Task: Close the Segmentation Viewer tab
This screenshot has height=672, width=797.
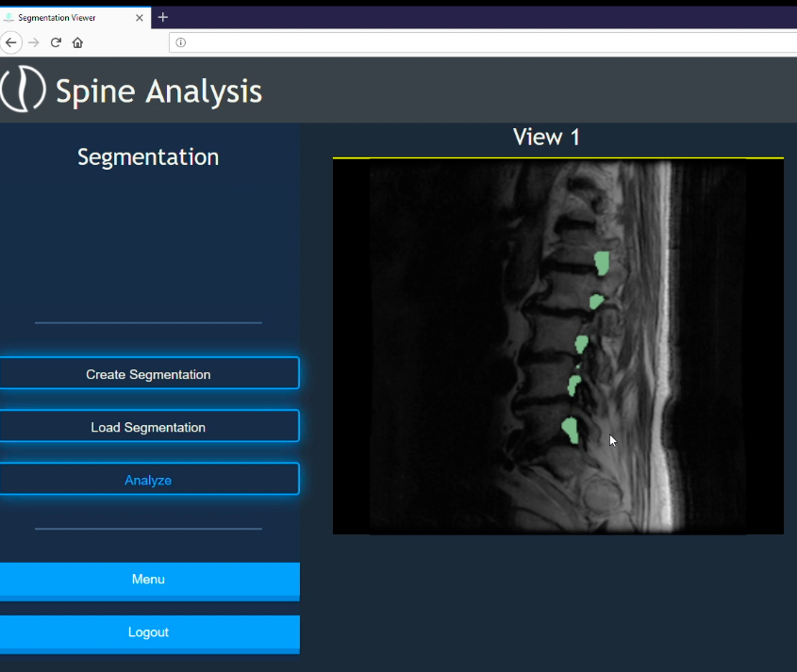Action: point(140,18)
